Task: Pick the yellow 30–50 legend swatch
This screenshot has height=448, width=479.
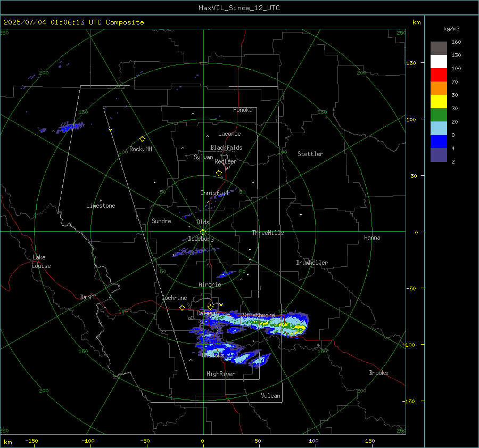Action: (x=439, y=102)
